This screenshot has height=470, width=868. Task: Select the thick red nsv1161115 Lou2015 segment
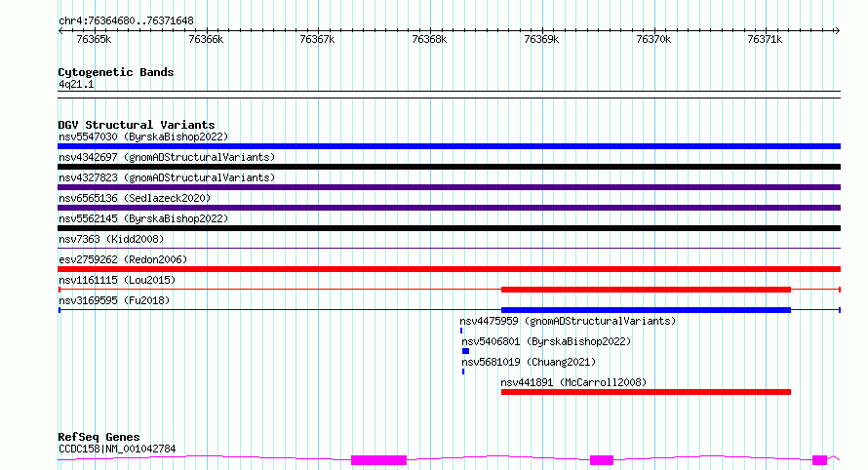click(x=646, y=290)
